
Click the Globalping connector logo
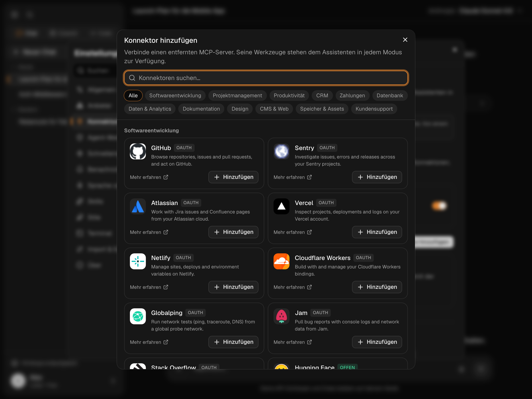tap(138, 316)
